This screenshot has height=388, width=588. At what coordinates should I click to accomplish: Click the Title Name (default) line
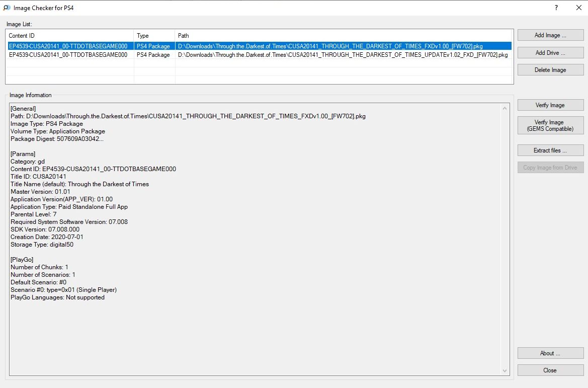pos(79,184)
